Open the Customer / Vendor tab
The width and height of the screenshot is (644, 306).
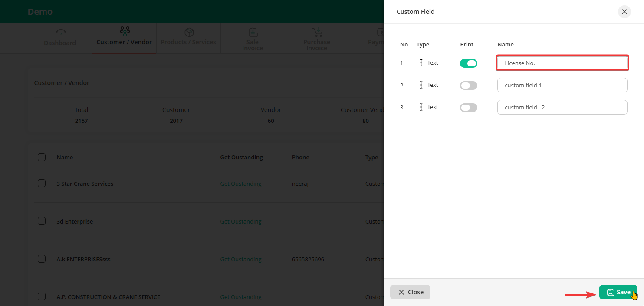point(124,42)
